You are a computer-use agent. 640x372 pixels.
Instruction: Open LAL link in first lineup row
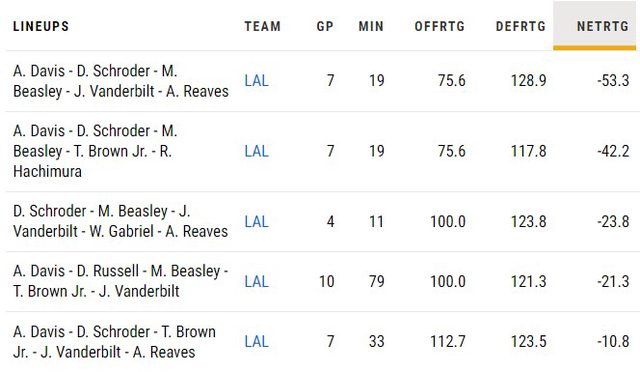[x=256, y=80]
